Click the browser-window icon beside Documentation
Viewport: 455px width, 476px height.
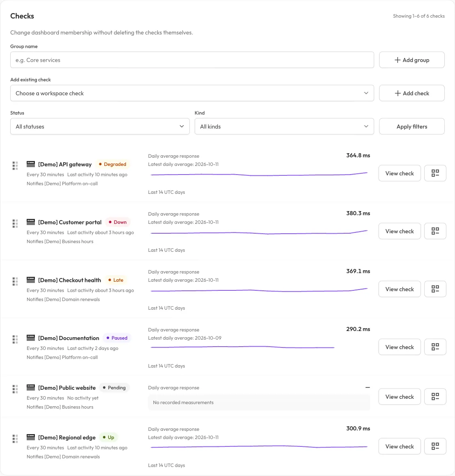(31, 338)
